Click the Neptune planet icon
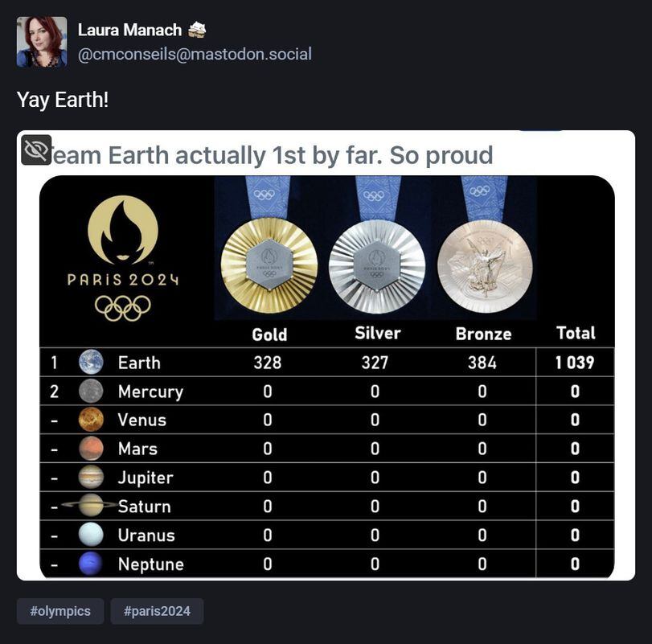 [x=91, y=564]
